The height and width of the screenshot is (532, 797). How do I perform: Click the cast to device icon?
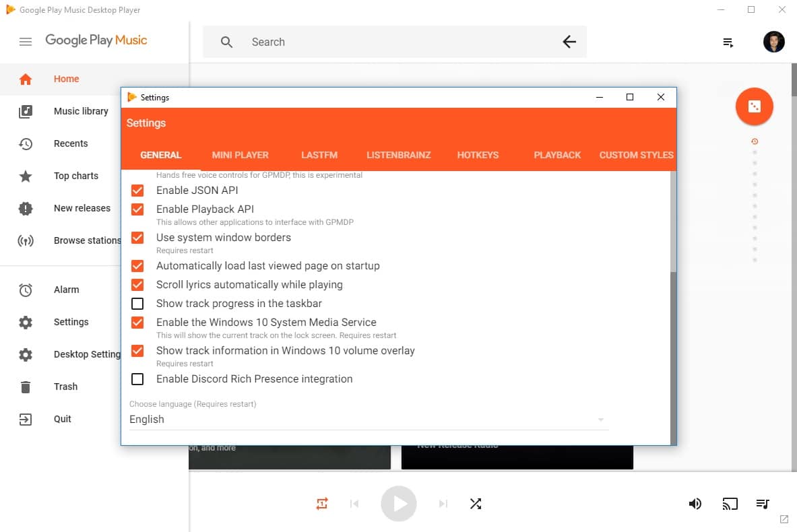click(730, 504)
